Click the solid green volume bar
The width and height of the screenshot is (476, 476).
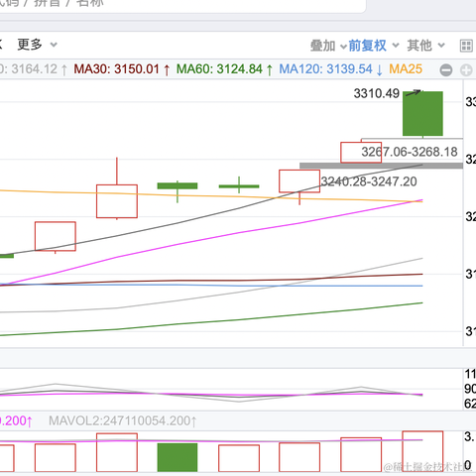tap(178, 457)
